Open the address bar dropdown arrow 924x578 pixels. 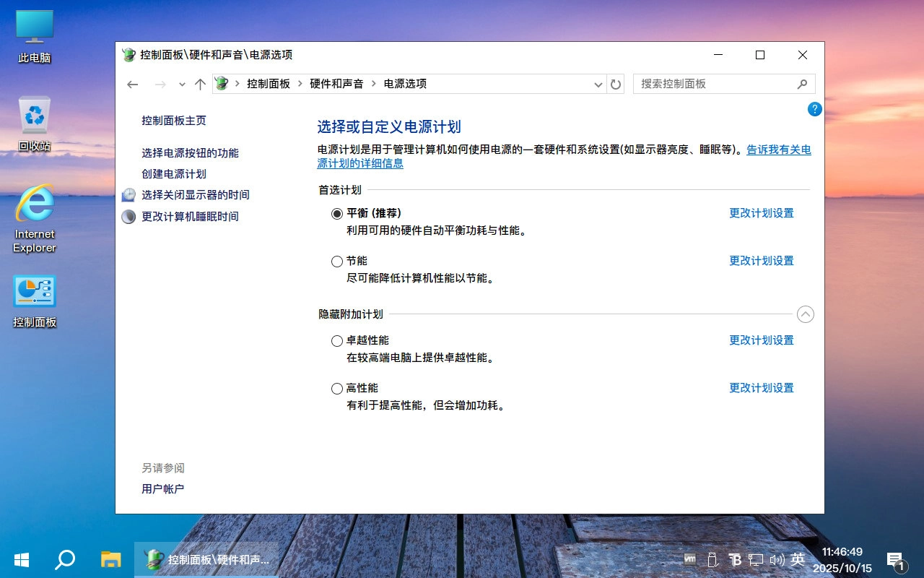click(598, 84)
